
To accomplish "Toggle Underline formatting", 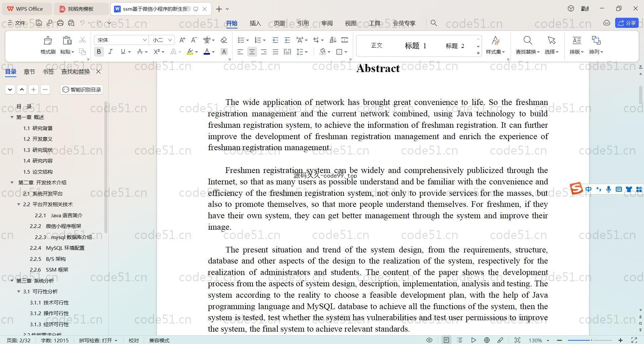I will (123, 52).
